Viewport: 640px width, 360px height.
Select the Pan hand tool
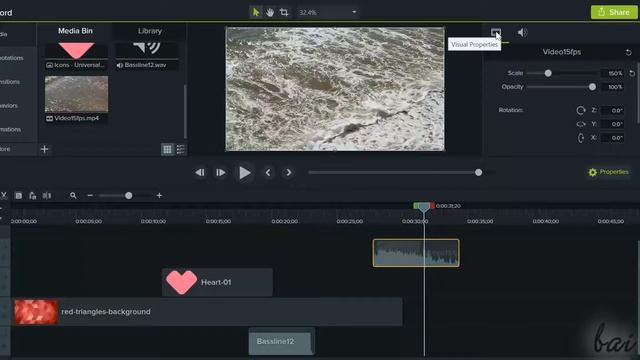270,12
